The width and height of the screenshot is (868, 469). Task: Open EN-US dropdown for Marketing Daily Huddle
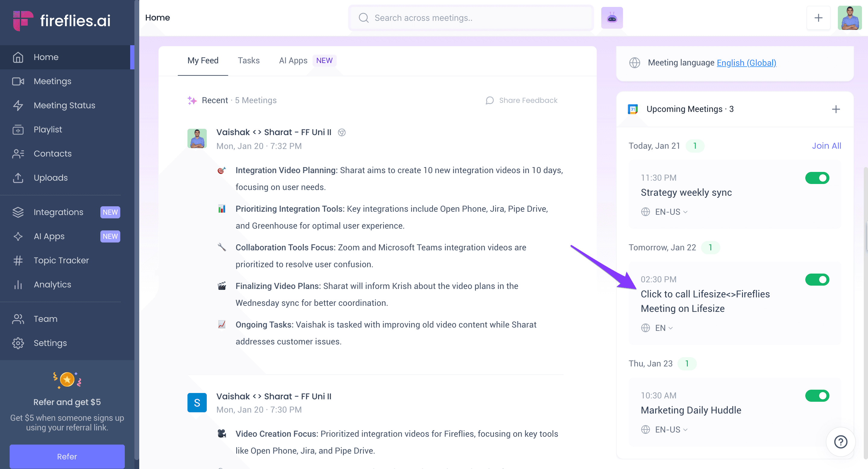click(x=671, y=429)
